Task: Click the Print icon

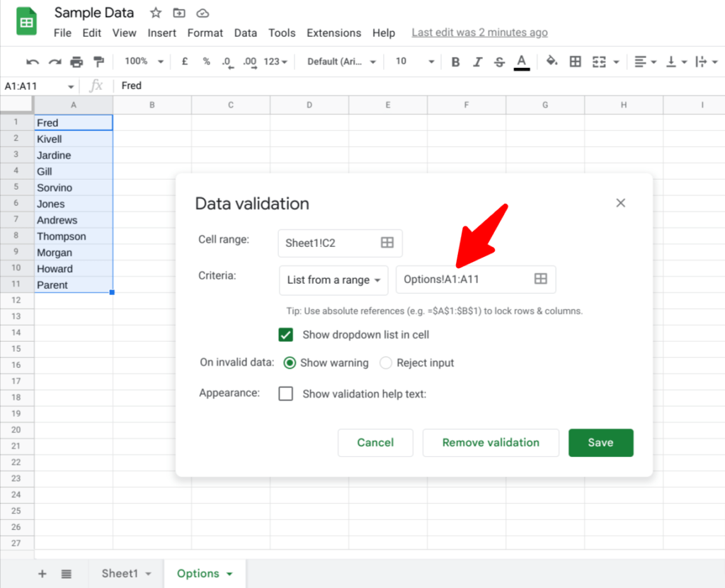Action: coord(76,62)
